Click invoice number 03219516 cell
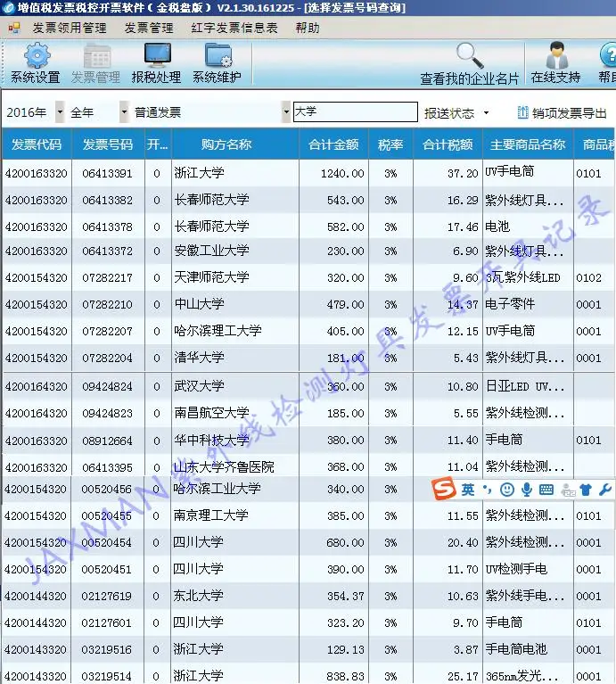This screenshot has height=684, width=616. 107,649
